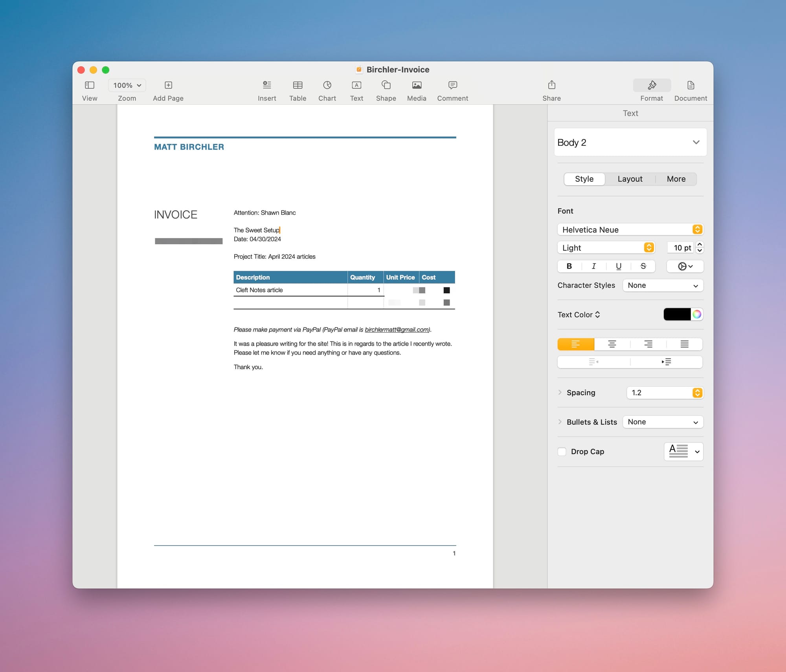Add a Shape from toolbar
The image size is (786, 672).
pyautogui.click(x=386, y=85)
